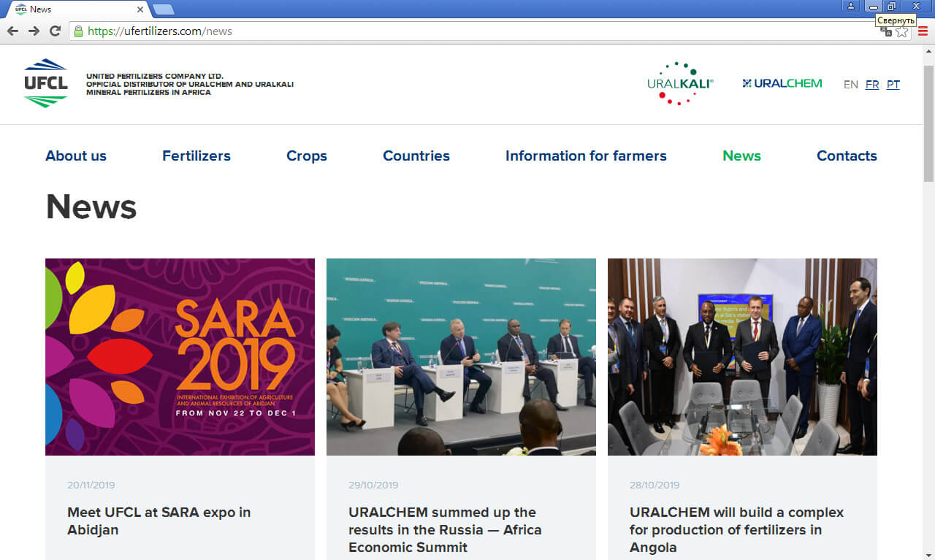
Task: Open Information for farmers menu
Action: click(586, 156)
